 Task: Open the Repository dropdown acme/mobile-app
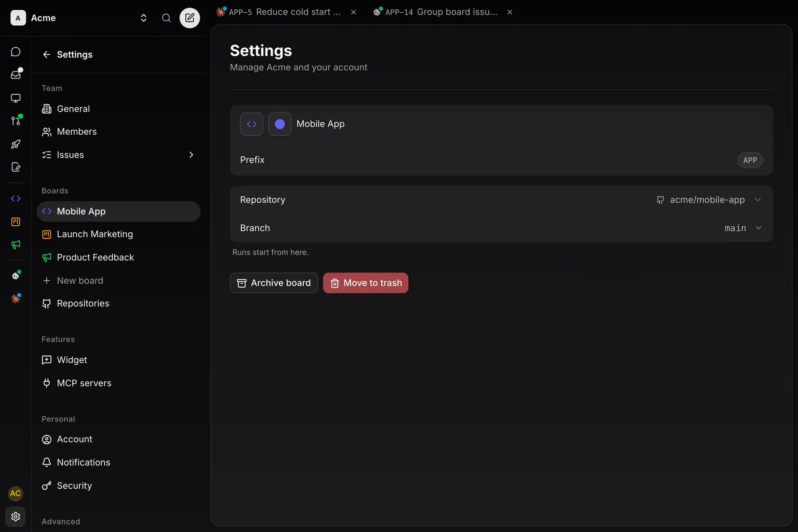[x=708, y=200]
